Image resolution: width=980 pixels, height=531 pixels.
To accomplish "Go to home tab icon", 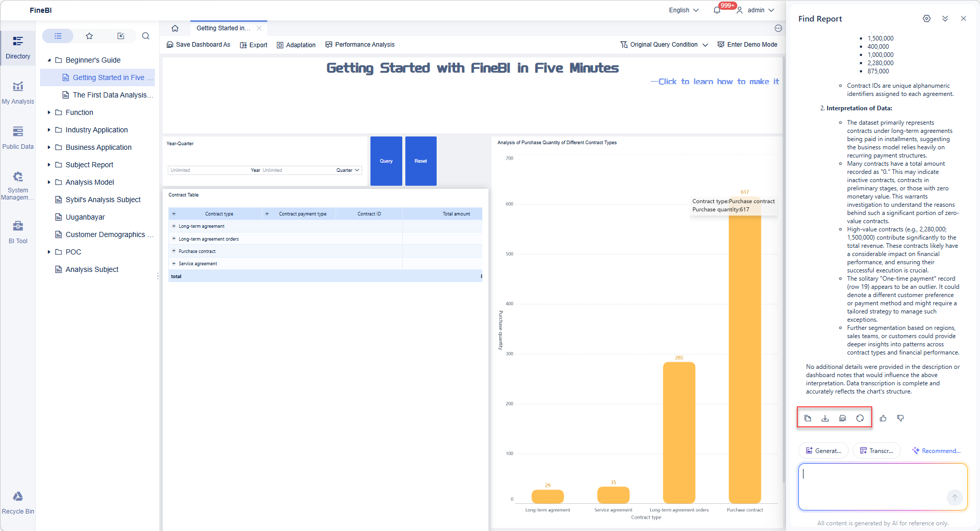I will [x=175, y=28].
